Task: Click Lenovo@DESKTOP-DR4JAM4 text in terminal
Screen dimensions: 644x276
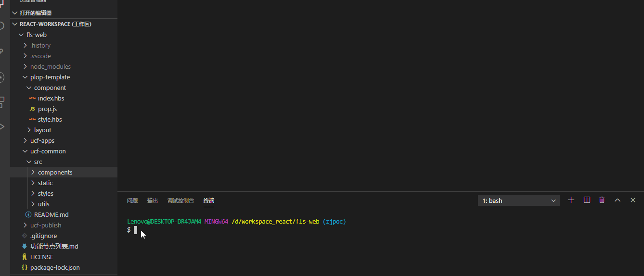Action: tap(164, 222)
